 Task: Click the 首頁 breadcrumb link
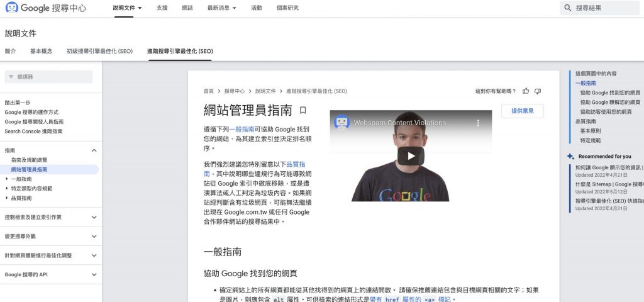(x=209, y=91)
